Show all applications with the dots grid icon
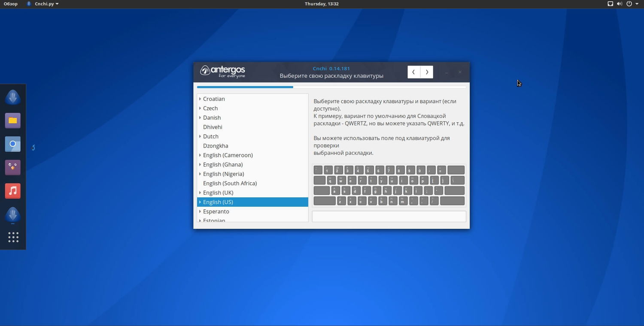Screen dimensions: 644x326 13,237
